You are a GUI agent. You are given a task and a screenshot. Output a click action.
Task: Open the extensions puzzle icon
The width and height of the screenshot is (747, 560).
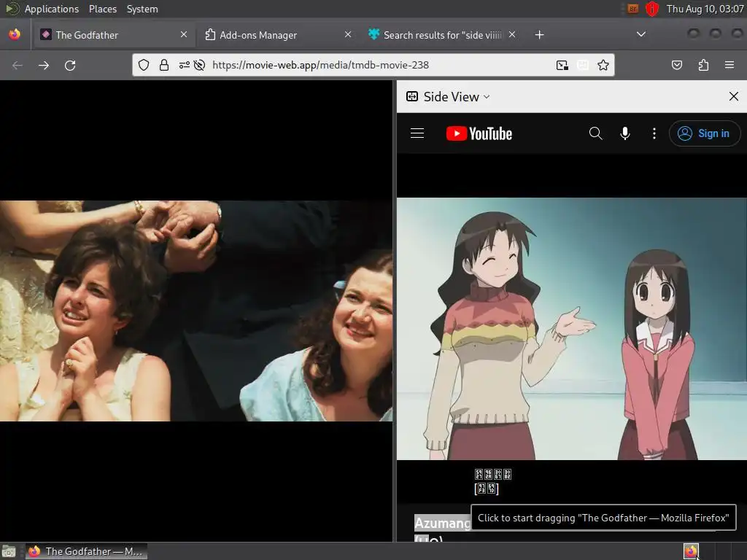point(703,65)
